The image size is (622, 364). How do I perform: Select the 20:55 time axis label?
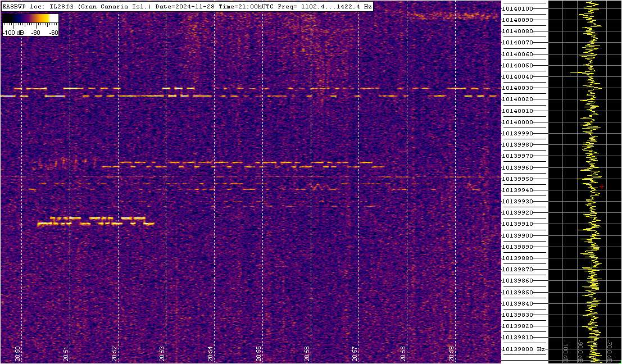[258, 354]
